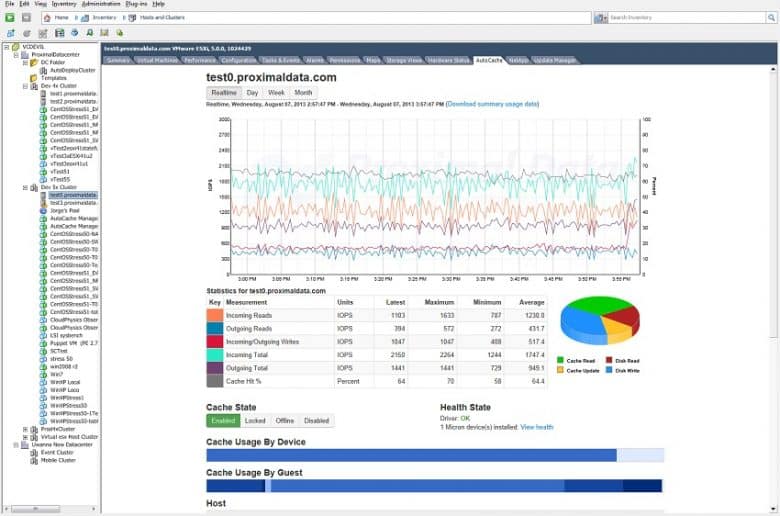Open the Inventory menu
The image size is (780, 516).
64,3
